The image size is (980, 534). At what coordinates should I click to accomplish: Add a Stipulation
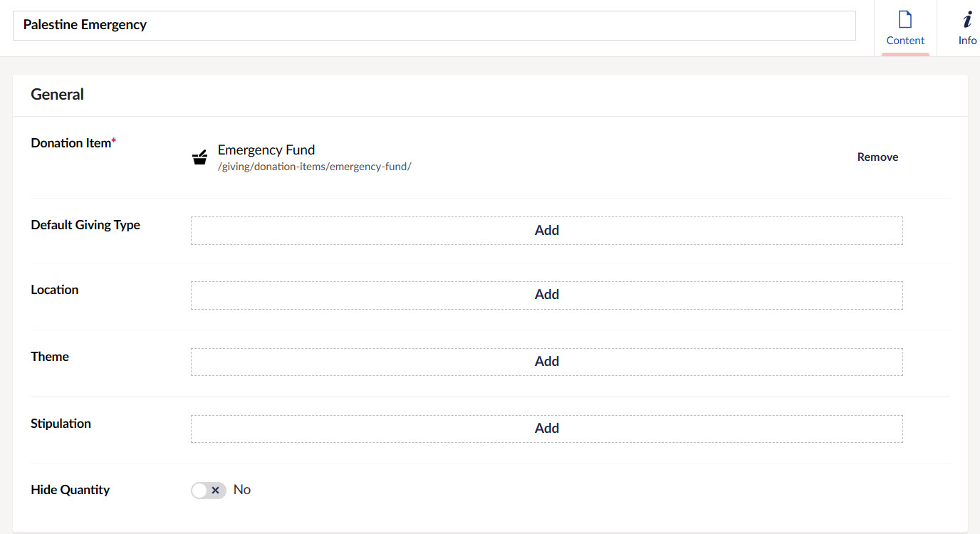546,429
